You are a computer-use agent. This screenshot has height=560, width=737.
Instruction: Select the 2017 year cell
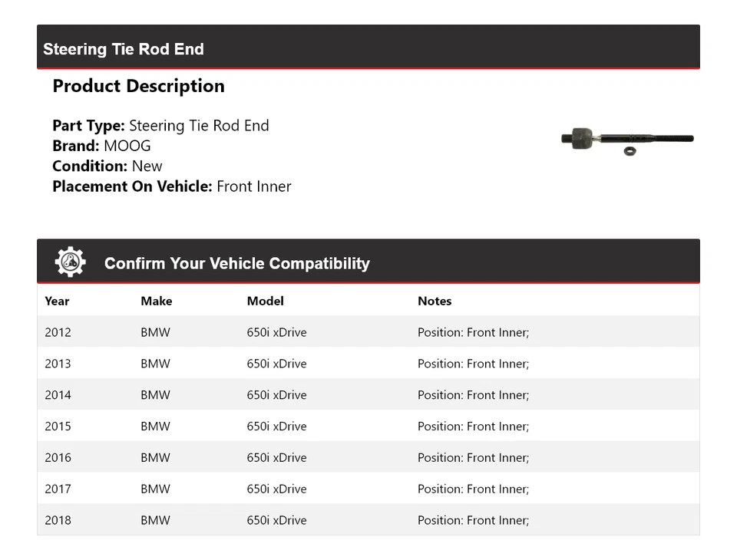[58, 489]
